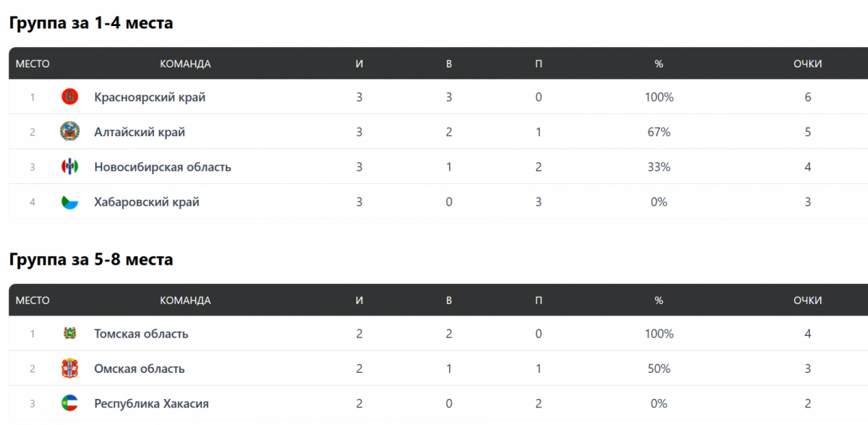Click the Республика Хакасия flag icon

click(69, 403)
